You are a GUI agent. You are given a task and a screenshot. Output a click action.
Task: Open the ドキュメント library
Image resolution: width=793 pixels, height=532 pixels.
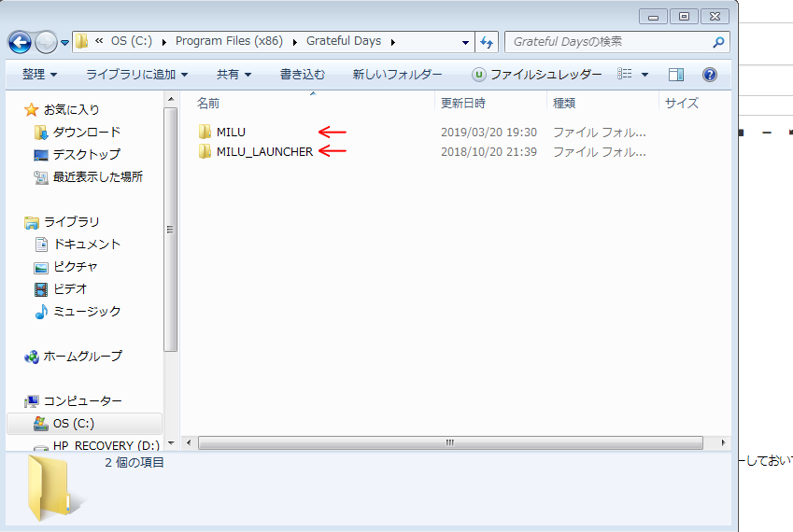pos(87,244)
